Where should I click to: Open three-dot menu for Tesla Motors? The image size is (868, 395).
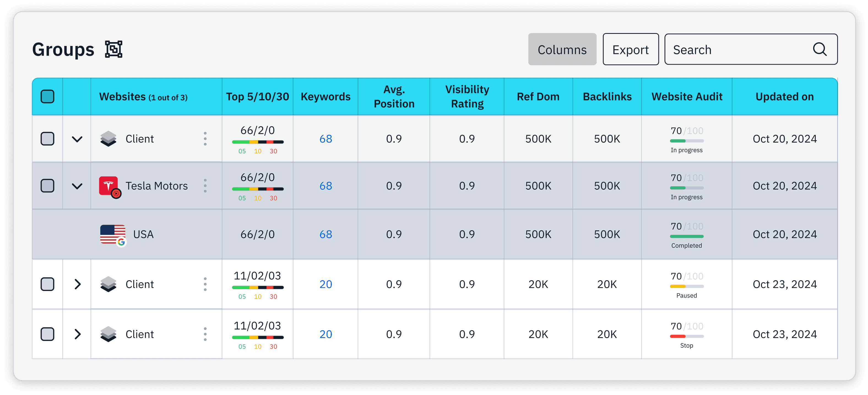(205, 186)
